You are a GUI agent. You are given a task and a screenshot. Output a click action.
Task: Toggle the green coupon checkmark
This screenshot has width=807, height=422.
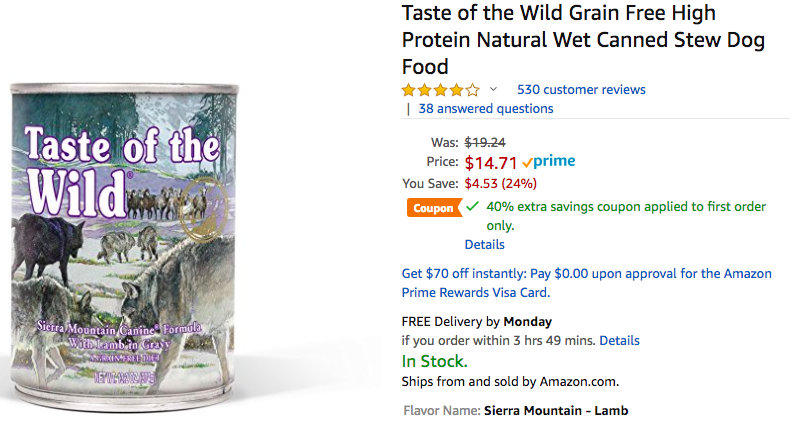point(472,207)
